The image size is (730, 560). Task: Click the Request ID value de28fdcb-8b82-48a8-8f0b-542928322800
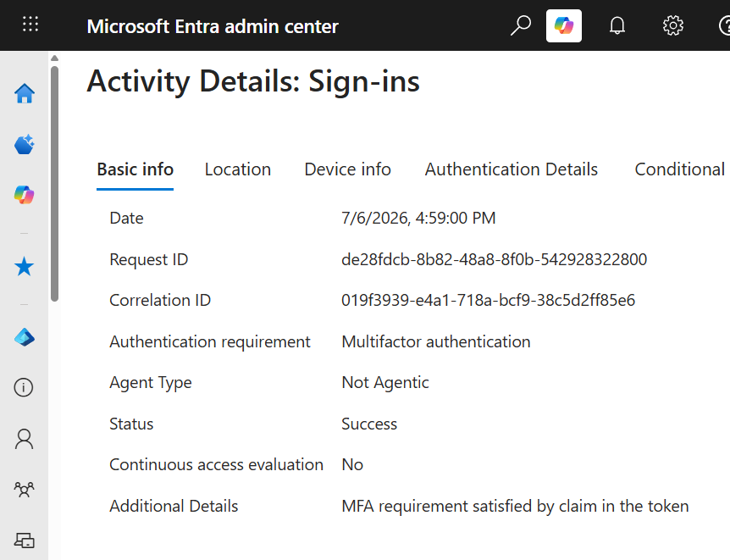pos(494,259)
